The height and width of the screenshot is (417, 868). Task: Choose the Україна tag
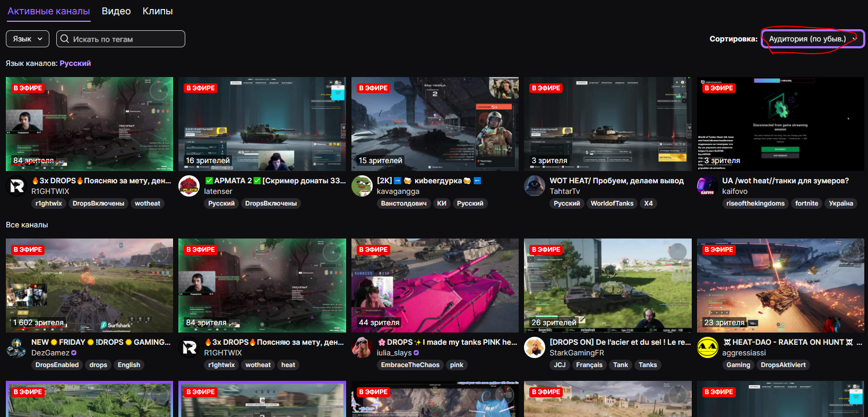coord(841,203)
